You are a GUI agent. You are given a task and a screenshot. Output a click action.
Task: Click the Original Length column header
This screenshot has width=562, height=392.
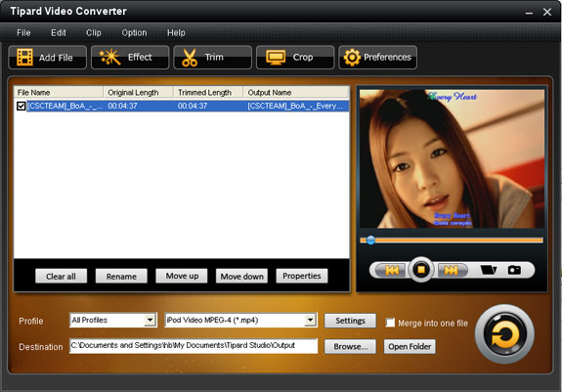point(139,93)
